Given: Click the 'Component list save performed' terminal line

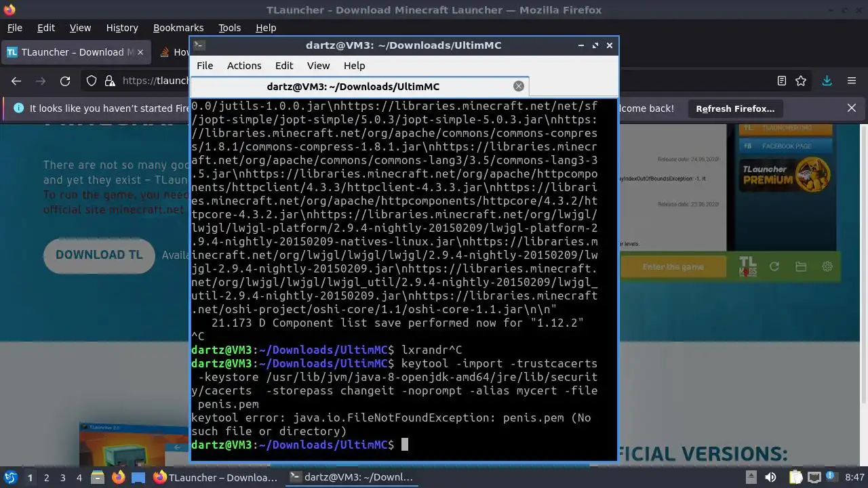Looking at the screenshot, I should point(397,323).
